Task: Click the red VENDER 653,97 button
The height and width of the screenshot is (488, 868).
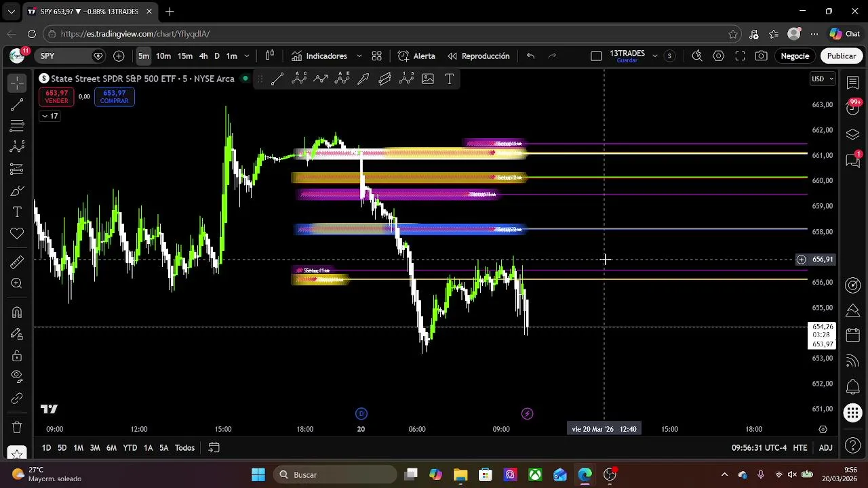Action: [x=56, y=97]
